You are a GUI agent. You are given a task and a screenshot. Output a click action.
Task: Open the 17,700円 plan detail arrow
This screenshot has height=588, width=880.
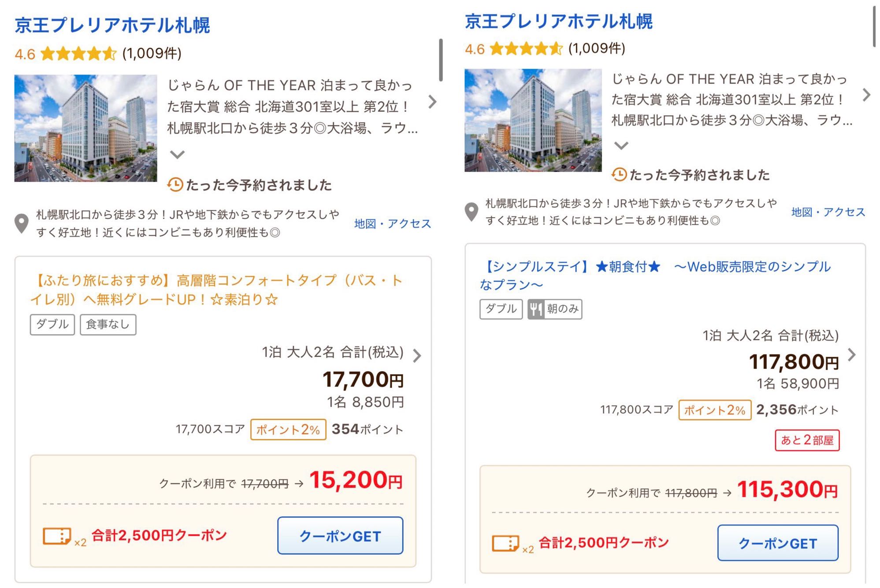click(x=417, y=355)
